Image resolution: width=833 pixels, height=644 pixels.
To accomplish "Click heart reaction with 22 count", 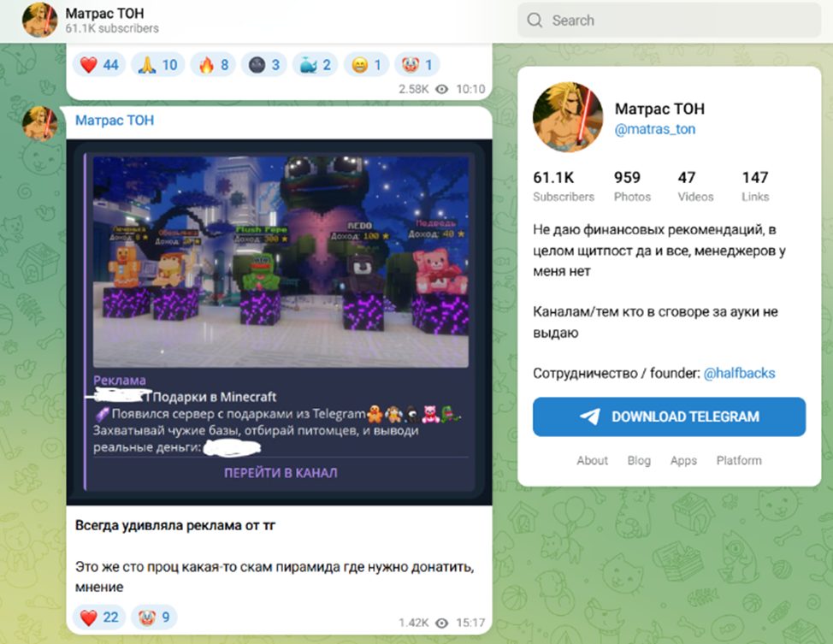I will coord(99,617).
